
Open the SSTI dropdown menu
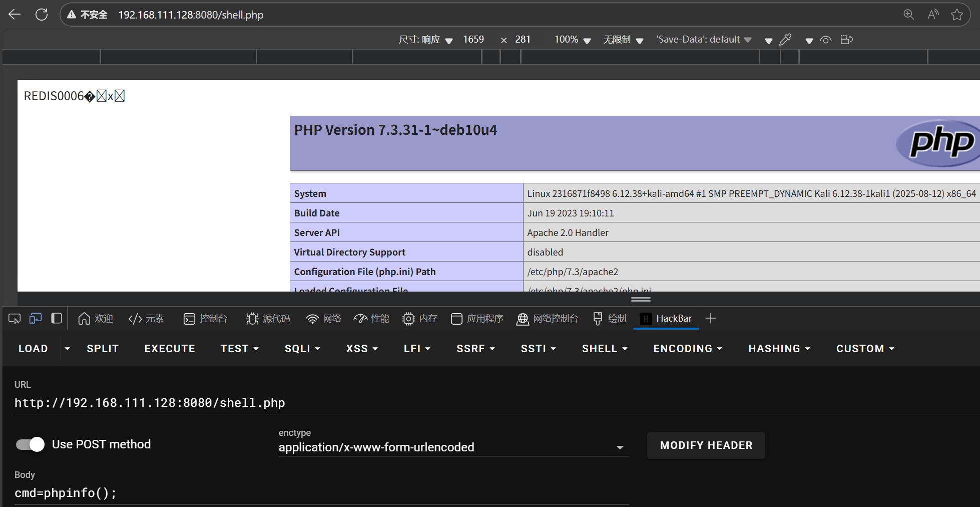pos(539,349)
